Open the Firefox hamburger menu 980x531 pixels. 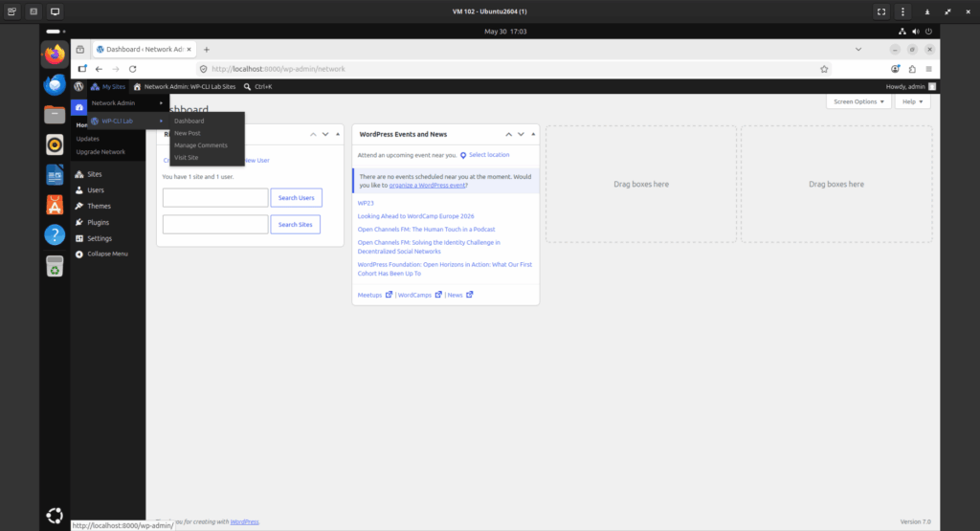928,69
